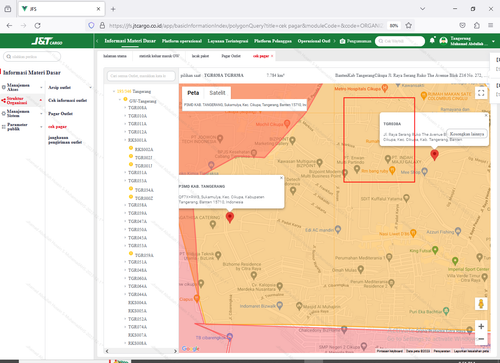Open Platform Pelanggan top menu
This screenshot has height=363, width=500.
(x=273, y=41)
